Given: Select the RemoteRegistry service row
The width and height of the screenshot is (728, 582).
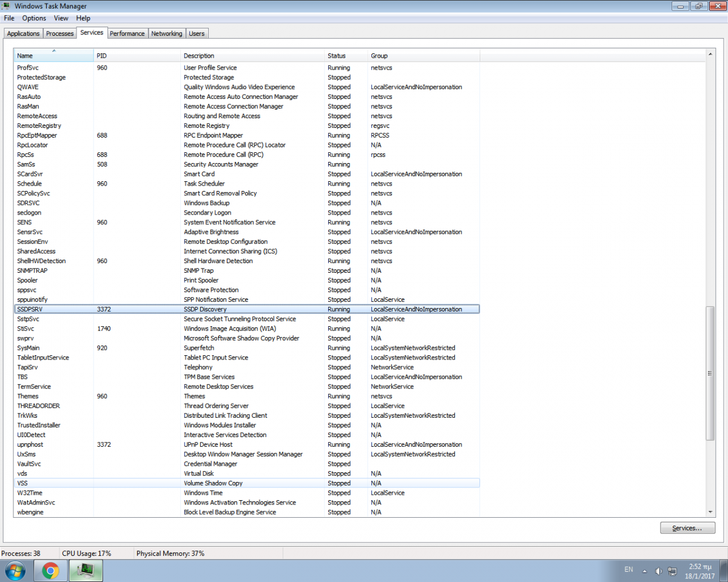Looking at the screenshot, I should coord(247,126).
